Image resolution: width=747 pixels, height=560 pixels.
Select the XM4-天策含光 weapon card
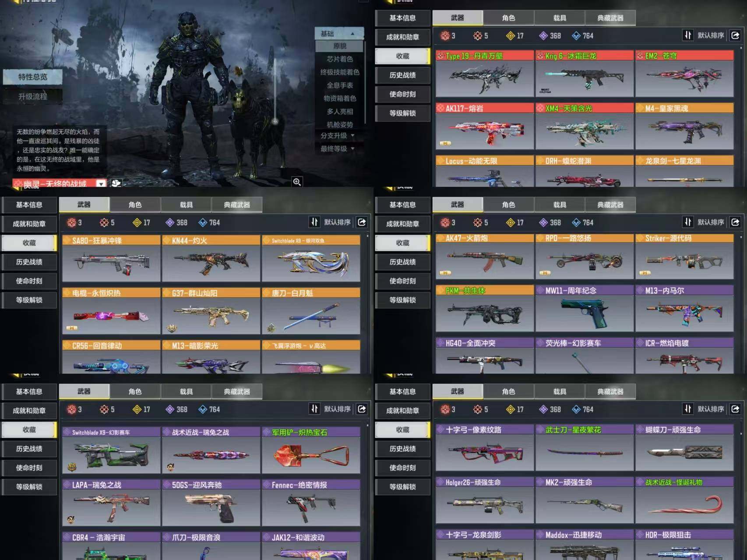pyautogui.click(x=585, y=126)
